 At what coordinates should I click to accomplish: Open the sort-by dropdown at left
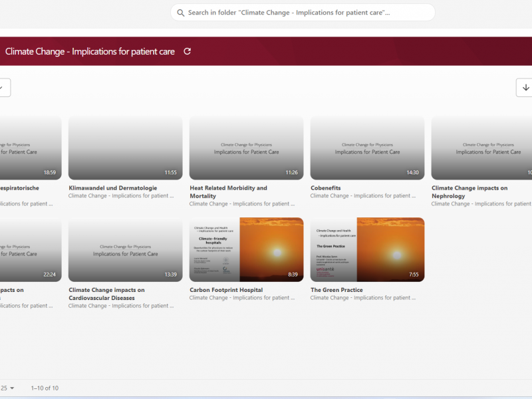4,88
